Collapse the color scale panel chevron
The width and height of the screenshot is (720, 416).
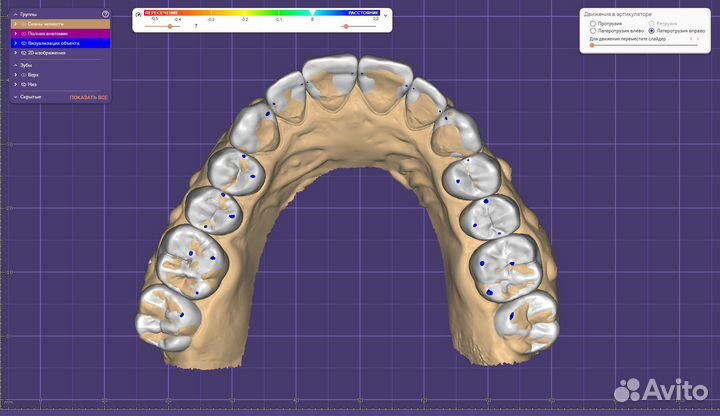tap(387, 15)
